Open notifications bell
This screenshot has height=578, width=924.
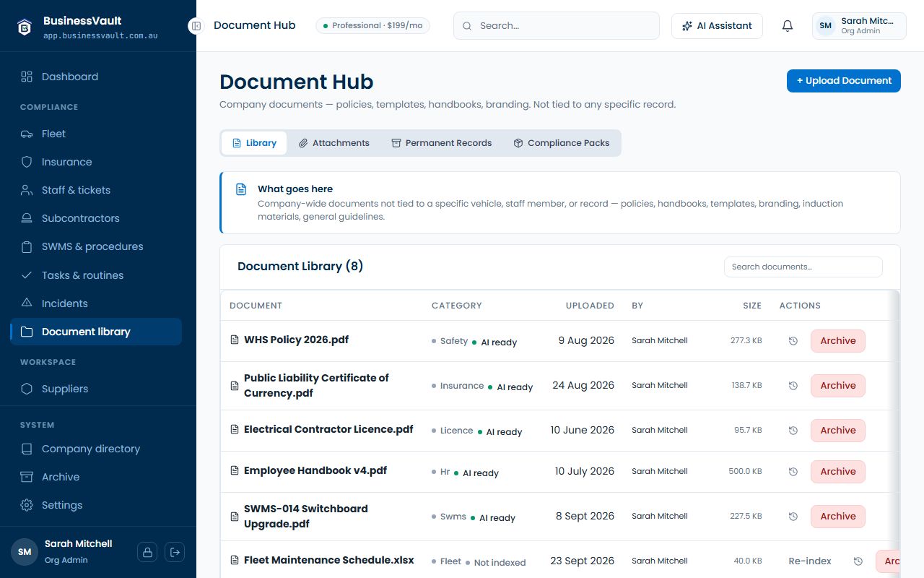click(788, 26)
